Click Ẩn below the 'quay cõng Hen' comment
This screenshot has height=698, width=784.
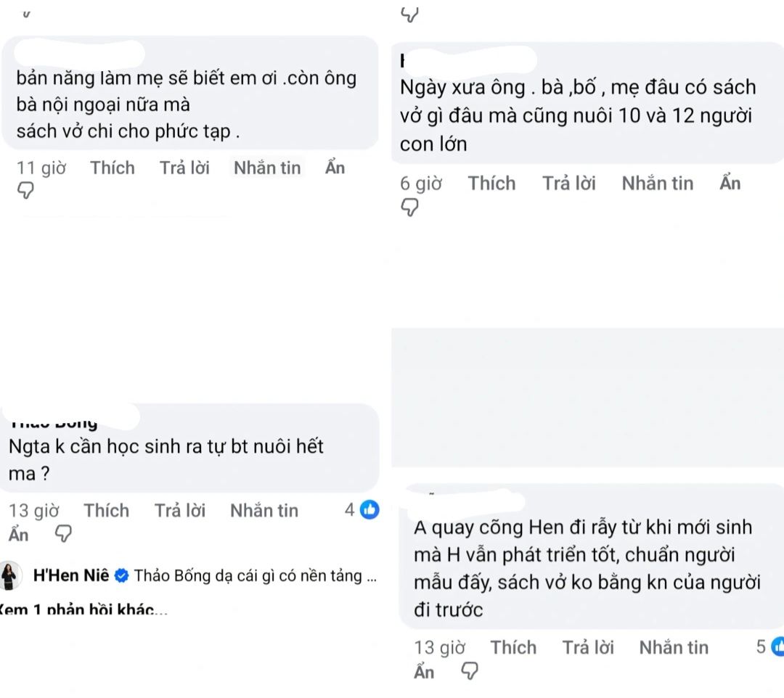pos(424,672)
